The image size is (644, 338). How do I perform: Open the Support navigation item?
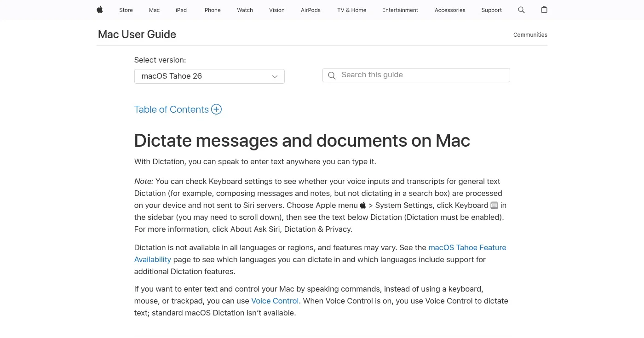click(491, 10)
